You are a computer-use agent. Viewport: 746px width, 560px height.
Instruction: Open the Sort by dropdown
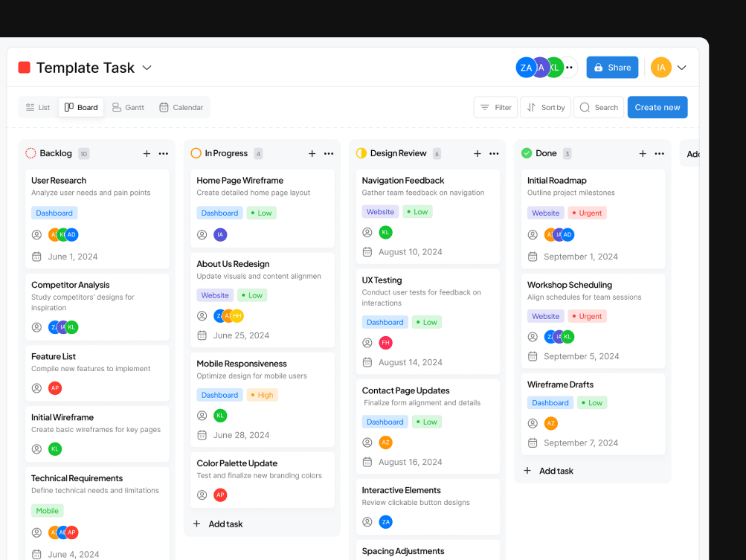(x=545, y=106)
